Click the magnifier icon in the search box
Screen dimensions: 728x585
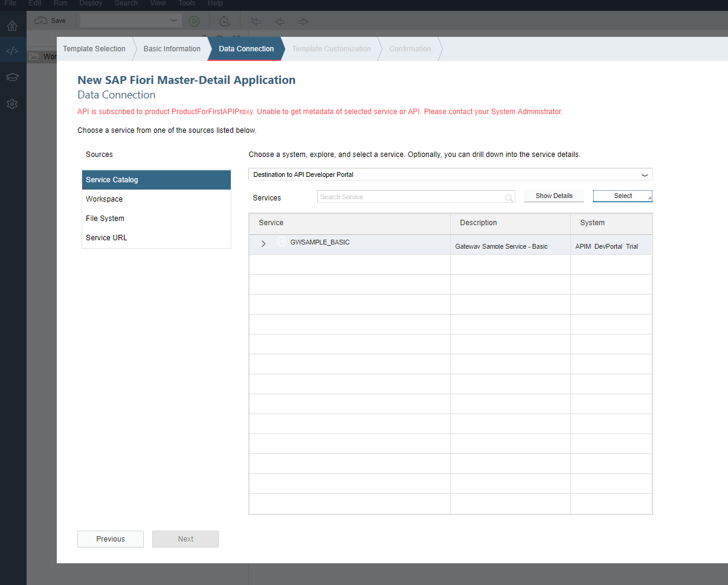pos(509,197)
